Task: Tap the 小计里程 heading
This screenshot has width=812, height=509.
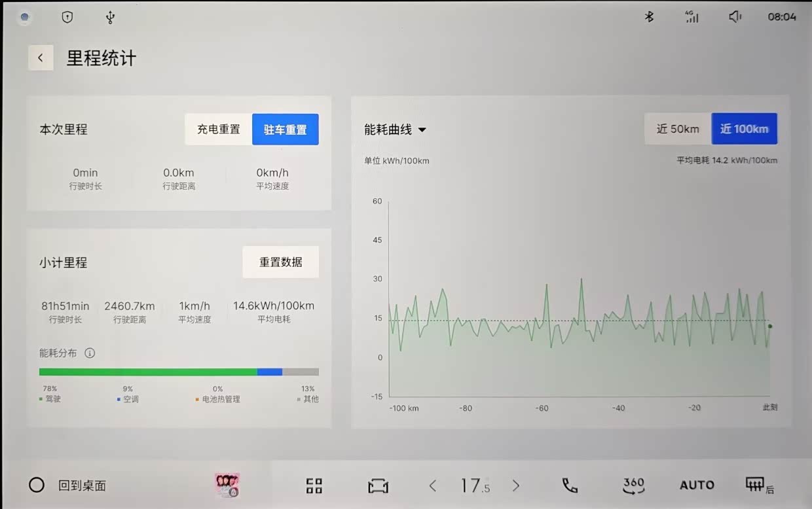Action: point(64,263)
